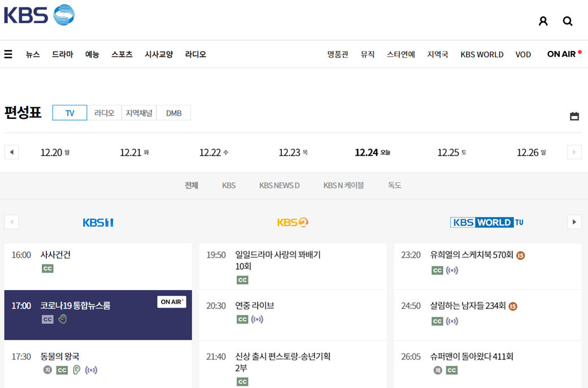The image size is (588, 388).
Task: Switch to the 라디오 schedule toggle
Action: click(104, 113)
